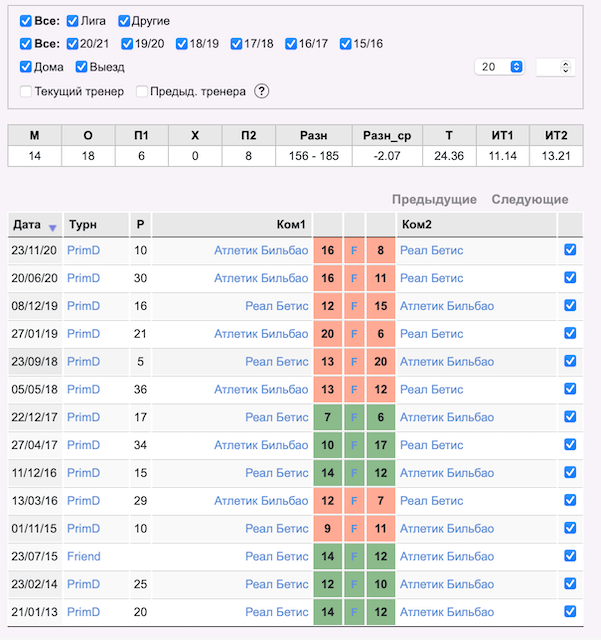Toggle the 20/21 season checkbox
Screen dimensions: 601x640
[x=72, y=44]
